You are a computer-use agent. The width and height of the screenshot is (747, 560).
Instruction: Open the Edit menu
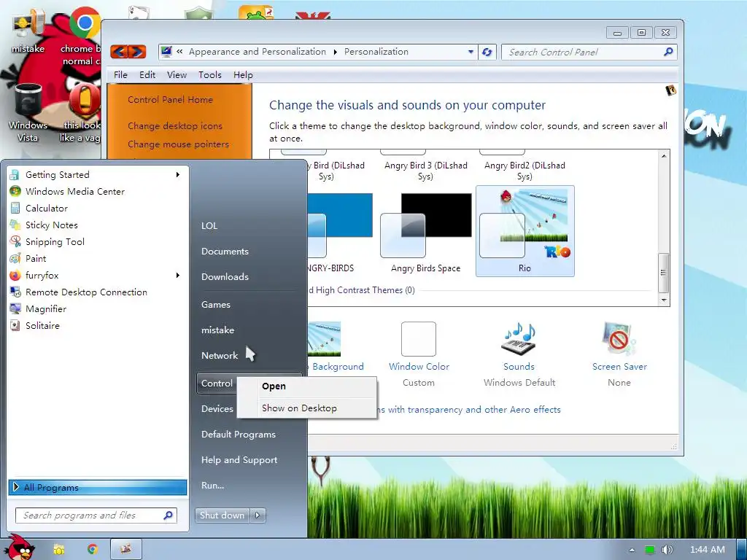[x=147, y=75]
